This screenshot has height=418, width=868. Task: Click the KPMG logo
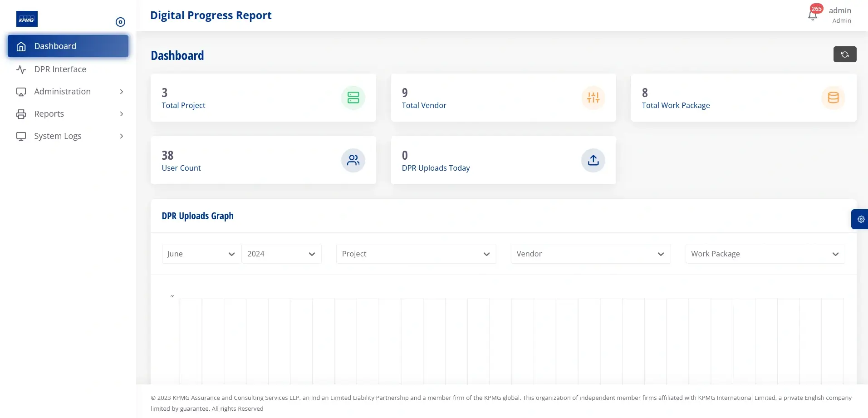point(27,19)
